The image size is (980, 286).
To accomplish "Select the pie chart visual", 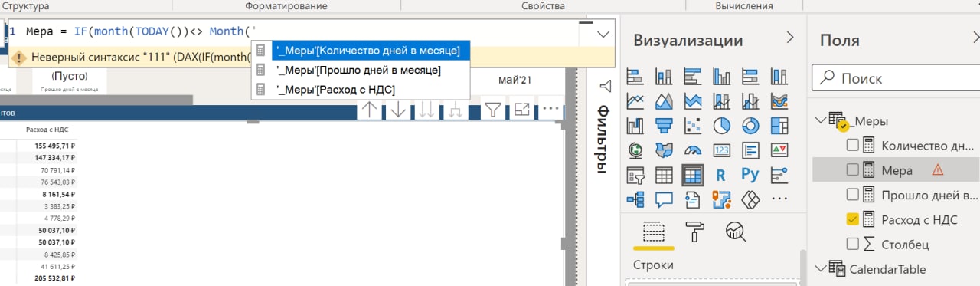I will pos(721,125).
